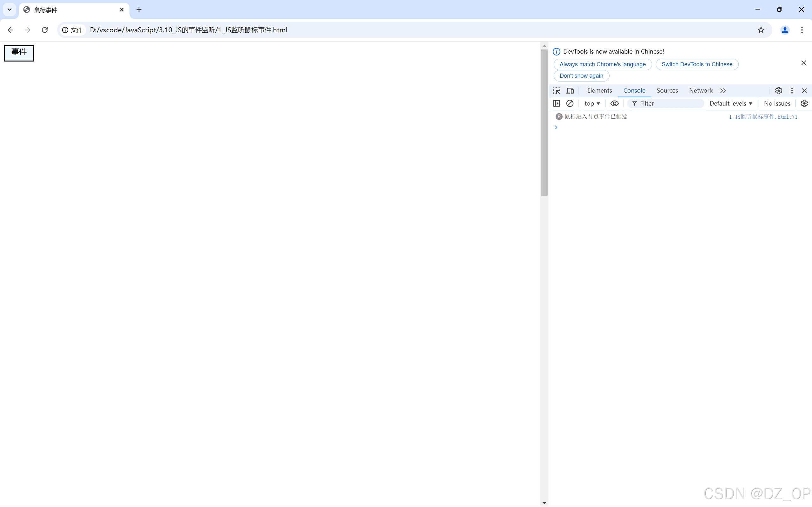The width and height of the screenshot is (812, 507).
Task: Open console settings gear beside No Issues
Action: click(x=804, y=104)
